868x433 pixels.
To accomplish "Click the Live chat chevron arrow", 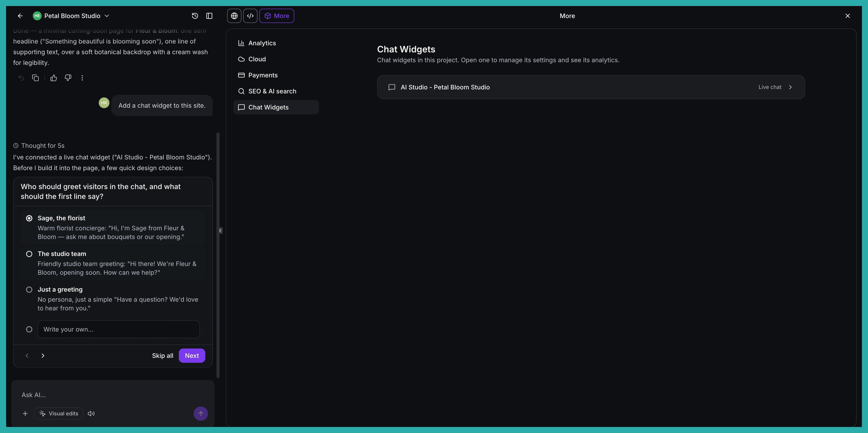I will click(x=790, y=87).
